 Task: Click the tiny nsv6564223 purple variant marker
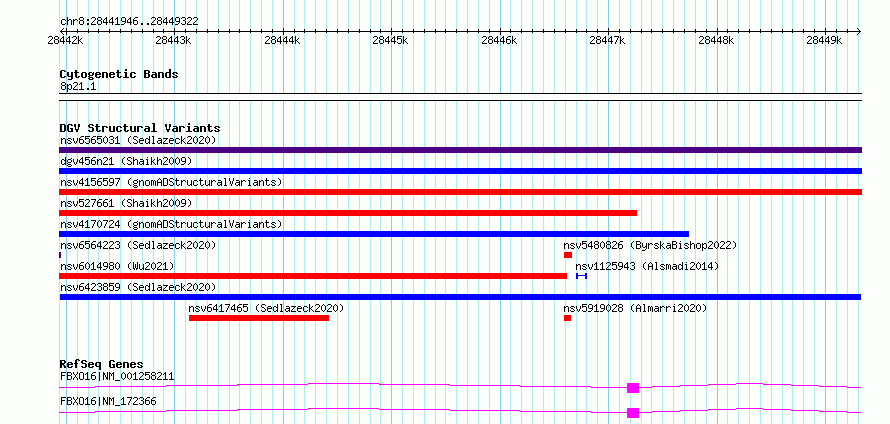point(60,255)
